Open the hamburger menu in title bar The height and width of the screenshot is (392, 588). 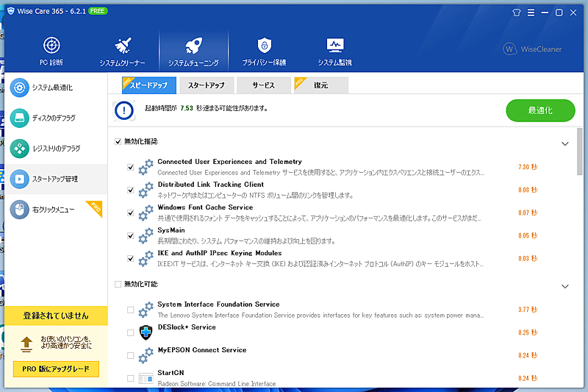(531, 13)
